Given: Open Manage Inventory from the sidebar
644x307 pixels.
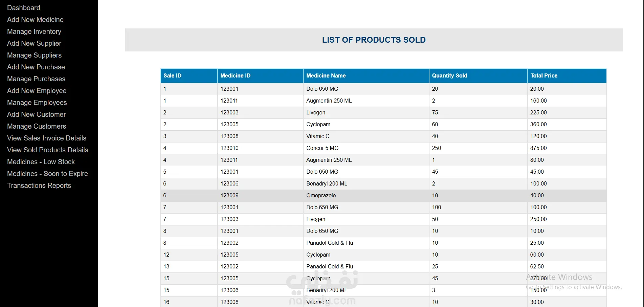Looking at the screenshot, I should click(34, 31).
